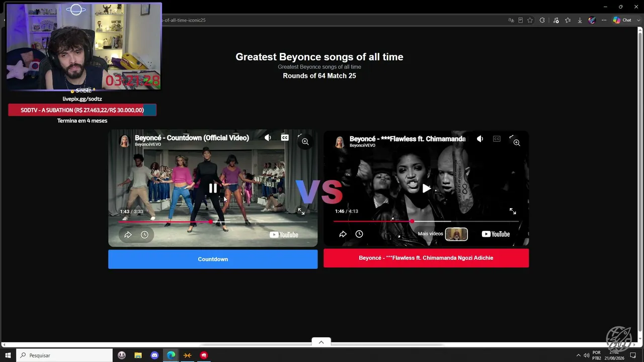Screen dimensions: 644x362
Task: Open the smiley face app in taskbar
Action: pos(122,355)
